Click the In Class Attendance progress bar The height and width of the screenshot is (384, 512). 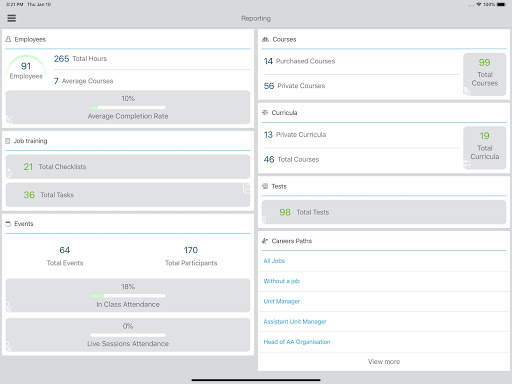(x=128, y=296)
